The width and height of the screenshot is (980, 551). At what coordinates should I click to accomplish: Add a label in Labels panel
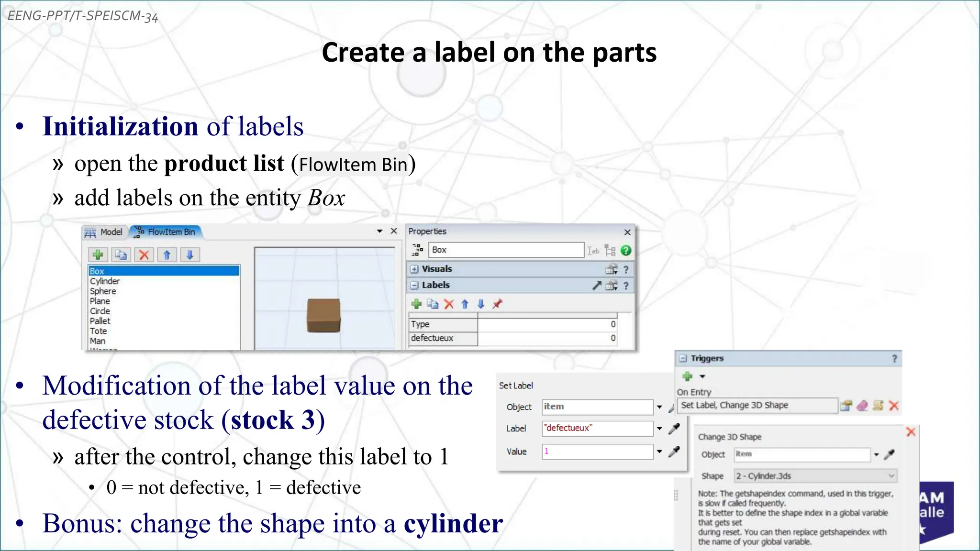(417, 304)
